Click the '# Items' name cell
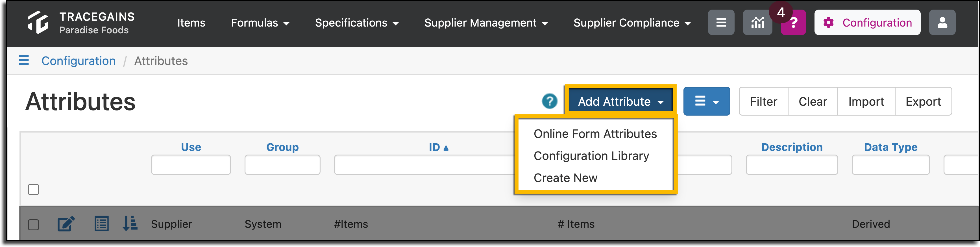This screenshot has height=247, width=980. pos(576,224)
